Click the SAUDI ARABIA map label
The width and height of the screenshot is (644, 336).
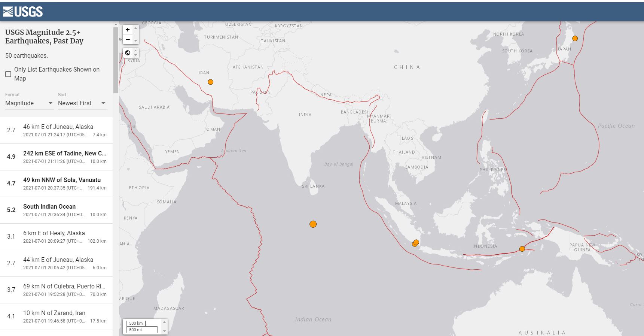pos(154,107)
